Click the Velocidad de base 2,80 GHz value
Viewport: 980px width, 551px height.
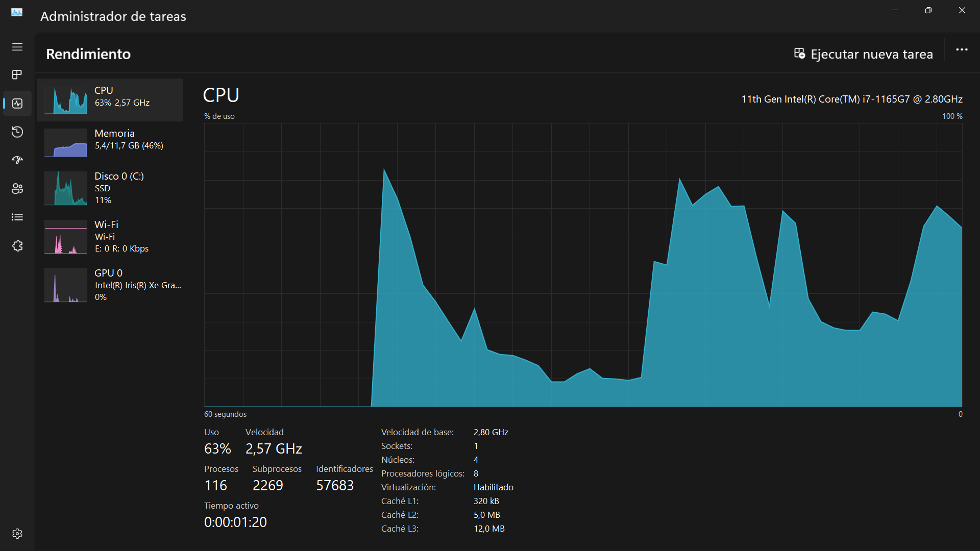(491, 432)
